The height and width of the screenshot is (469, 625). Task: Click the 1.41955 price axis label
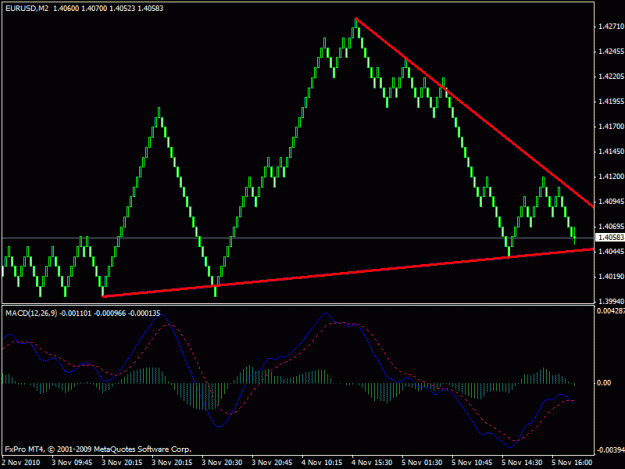pyautogui.click(x=611, y=102)
